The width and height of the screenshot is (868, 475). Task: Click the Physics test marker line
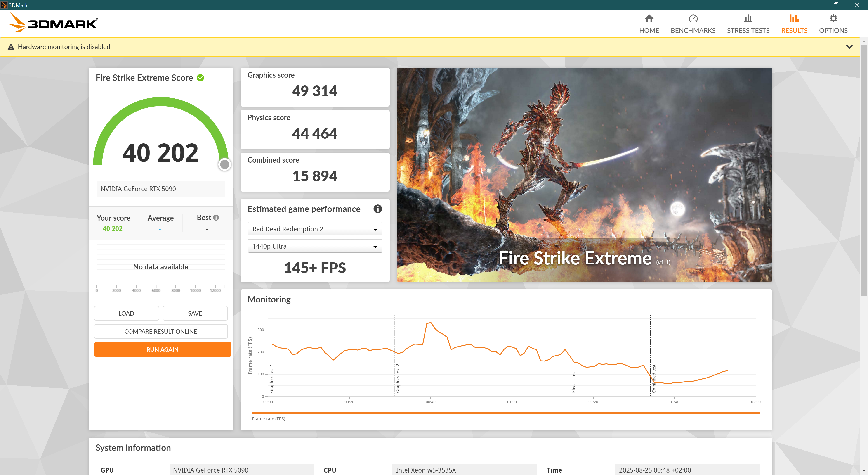coord(570,356)
